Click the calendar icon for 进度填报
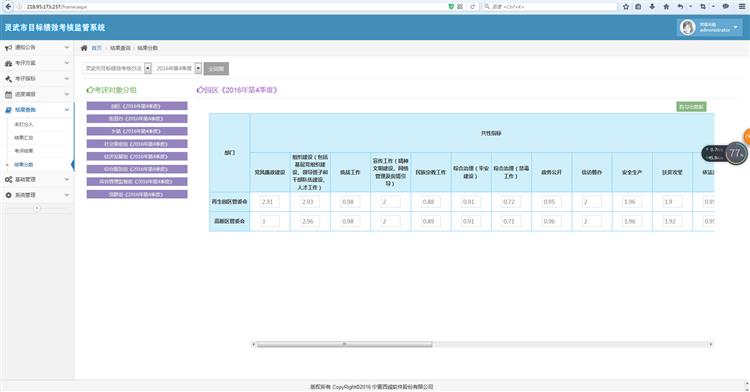The height and width of the screenshot is (392, 750). click(8, 95)
